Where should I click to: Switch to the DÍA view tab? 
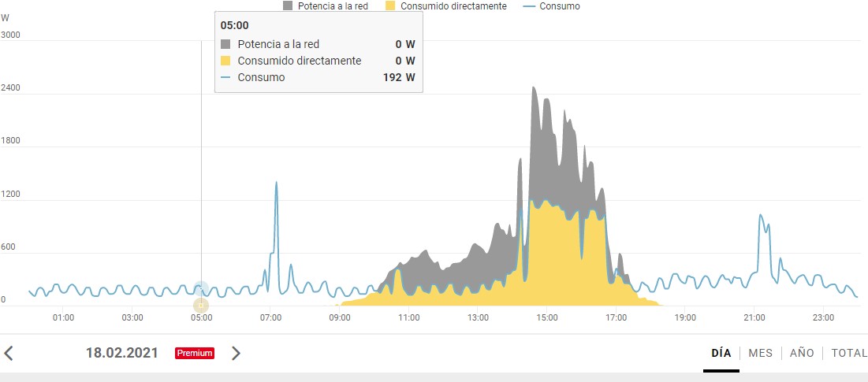tap(721, 353)
